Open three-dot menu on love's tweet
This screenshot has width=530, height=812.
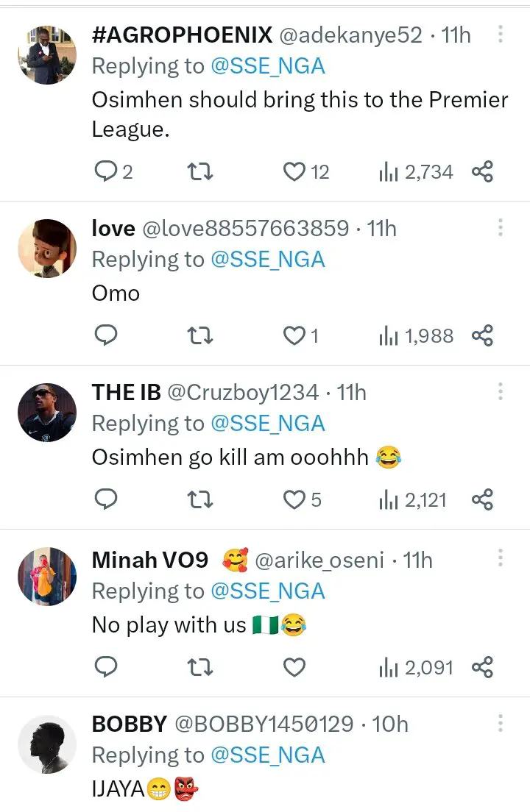click(x=500, y=227)
